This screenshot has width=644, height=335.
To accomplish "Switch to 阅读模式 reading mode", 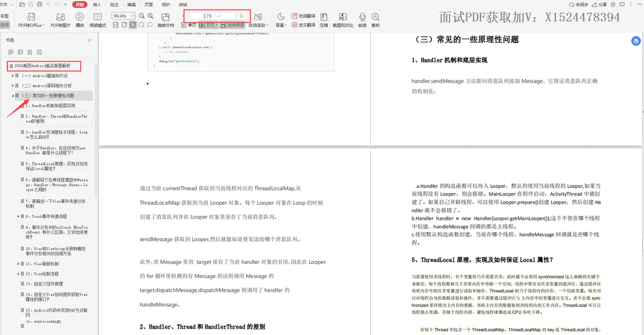I will tap(98, 20).
